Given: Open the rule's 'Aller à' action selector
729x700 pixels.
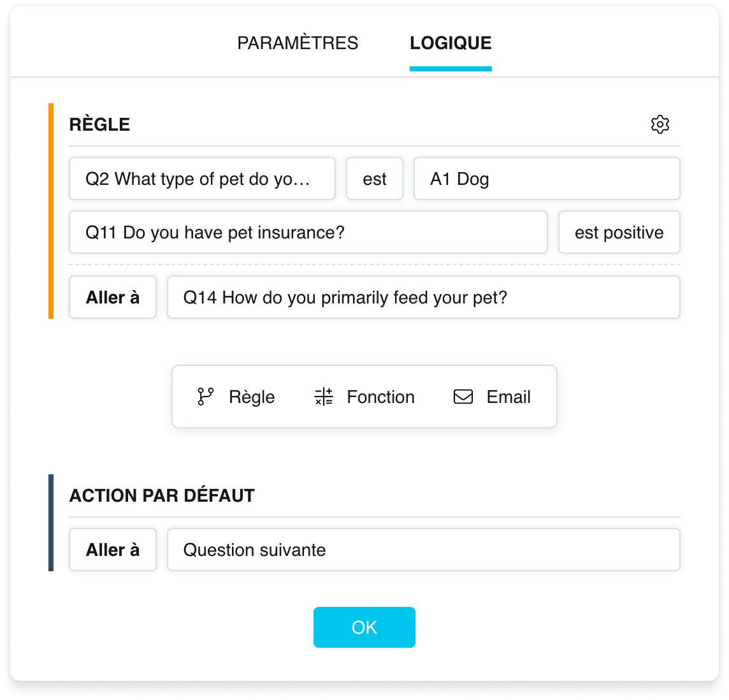Looking at the screenshot, I should click(113, 297).
